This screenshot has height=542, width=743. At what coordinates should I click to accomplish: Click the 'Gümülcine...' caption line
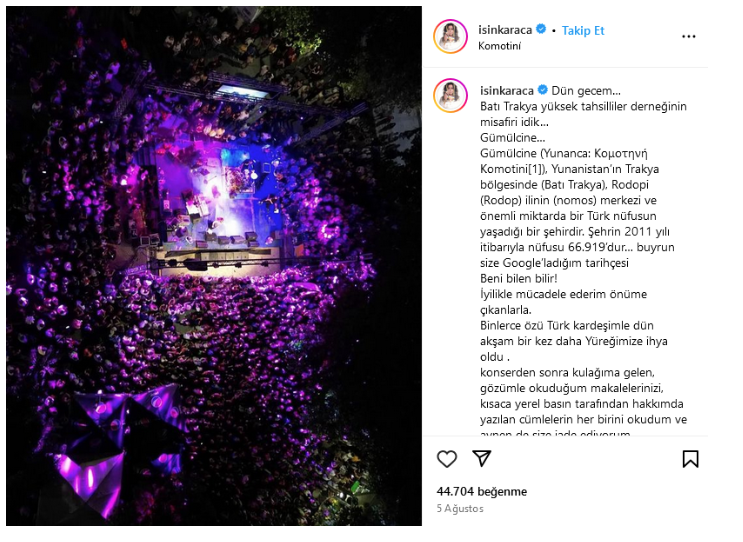(x=512, y=138)
